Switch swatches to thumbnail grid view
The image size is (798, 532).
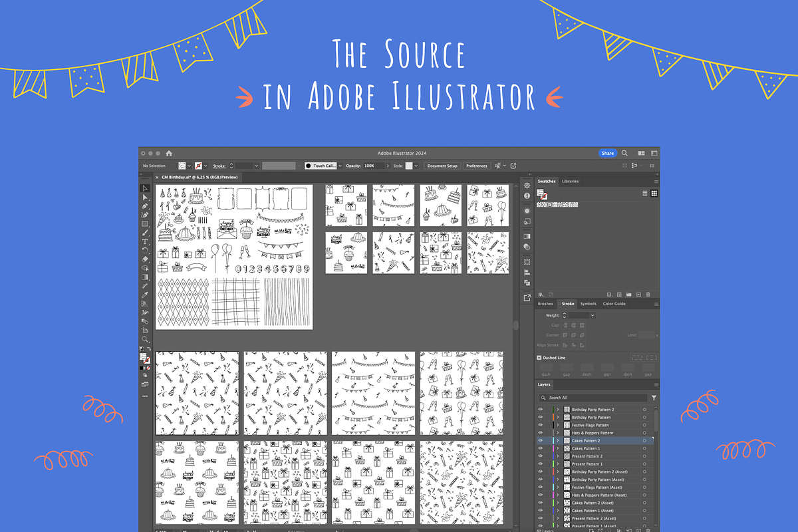[654, 194]
